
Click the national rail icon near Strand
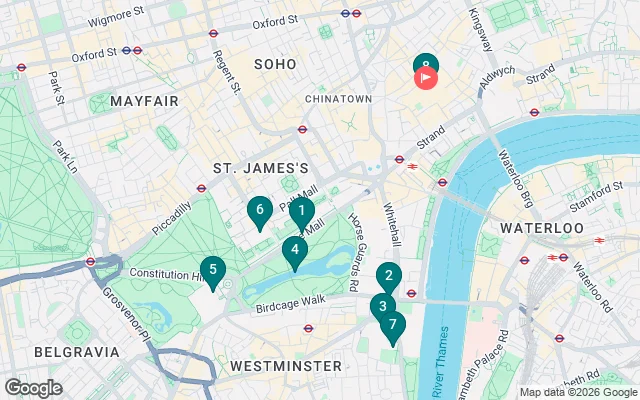[412, 166]
